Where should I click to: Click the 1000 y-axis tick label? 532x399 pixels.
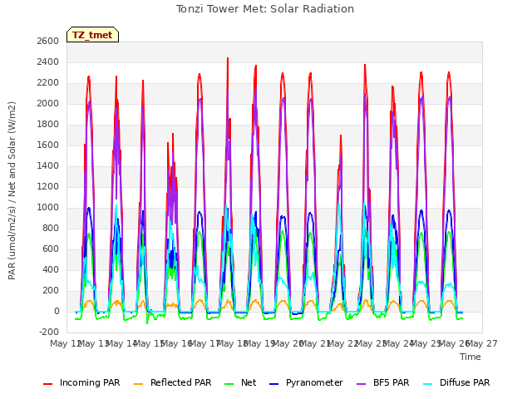pyautogui.click(x=48, y=207)
